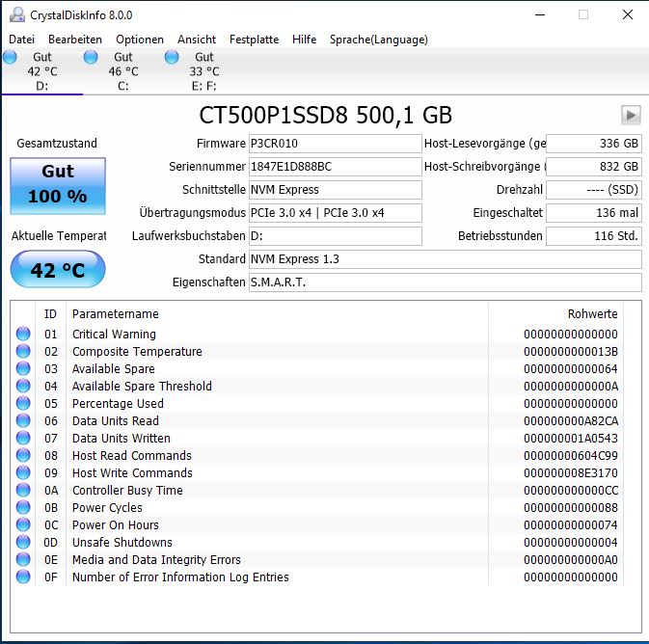Click status orb of Media and Data Integrity Errors
Screen dimensions: 649x644
pyautogui.click(x=23, y=559)
